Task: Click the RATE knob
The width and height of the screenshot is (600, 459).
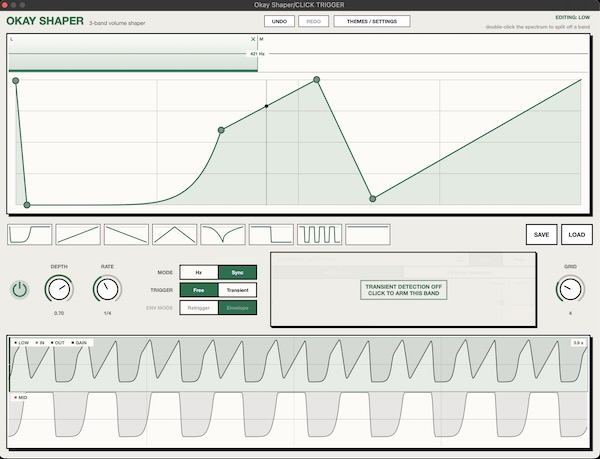Action: click(x=107, y=289)
